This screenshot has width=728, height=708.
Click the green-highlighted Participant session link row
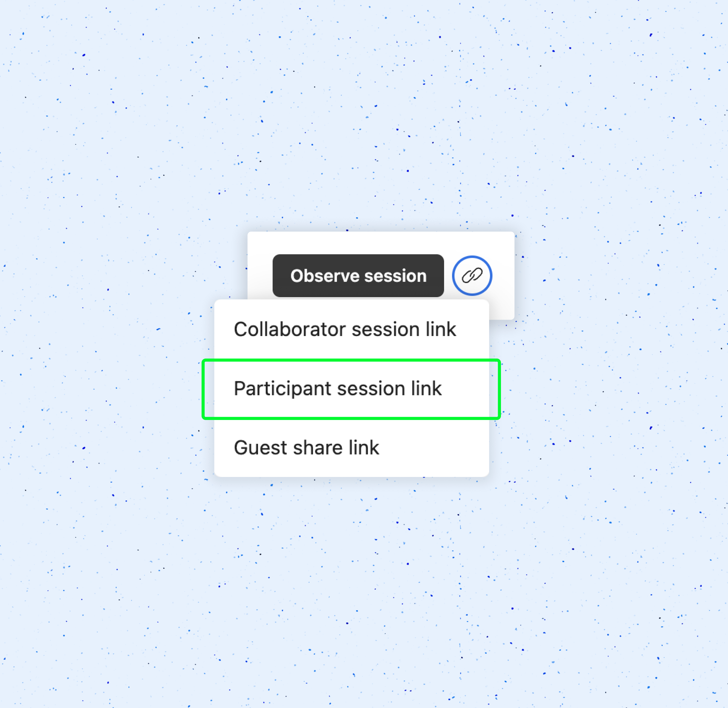pos(351,389)
